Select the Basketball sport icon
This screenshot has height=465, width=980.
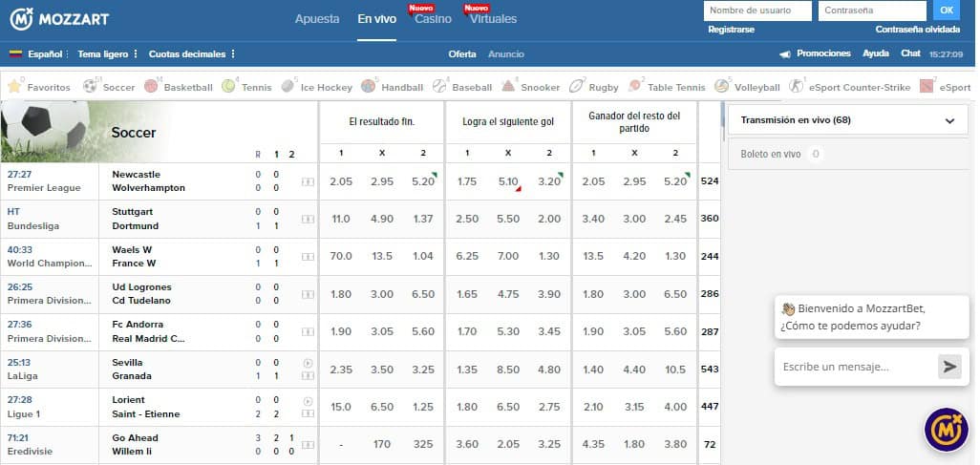151,86
